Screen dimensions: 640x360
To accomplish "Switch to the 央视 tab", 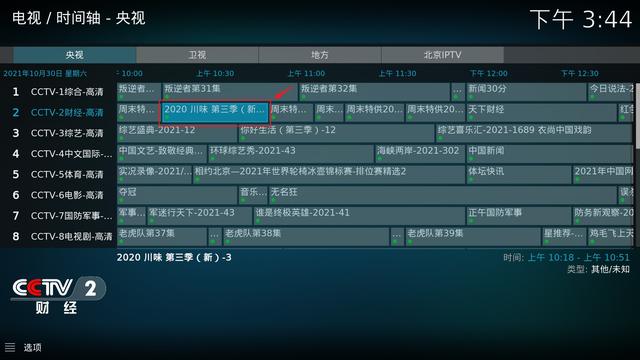I will click(75, 55).
